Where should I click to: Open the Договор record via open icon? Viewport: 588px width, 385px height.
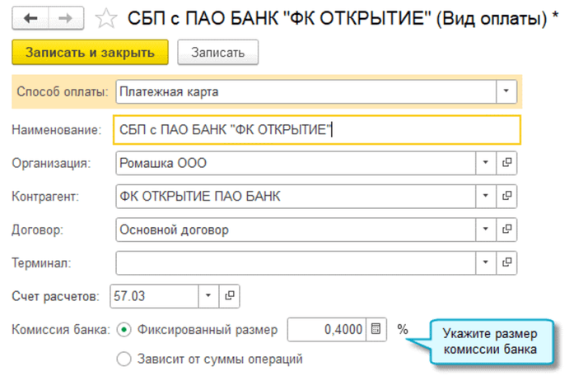tap(506, 230)
